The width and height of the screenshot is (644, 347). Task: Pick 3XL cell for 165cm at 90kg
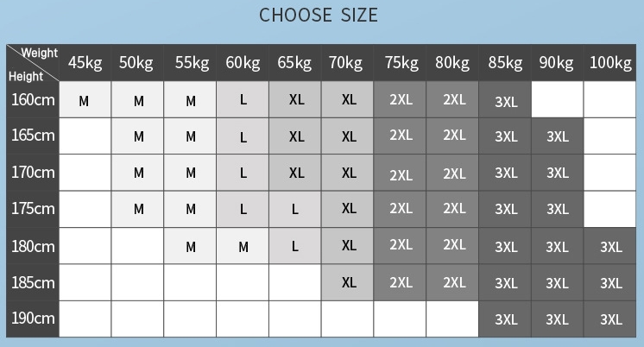click(558, 136)
